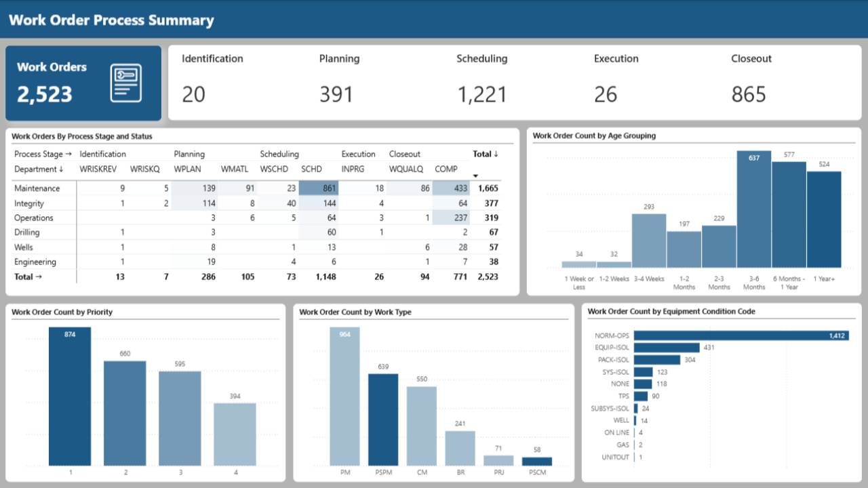Click the Maintenance SCHD cell 861
This screenshot has width=868, height=488.
[x=319, y=188]
